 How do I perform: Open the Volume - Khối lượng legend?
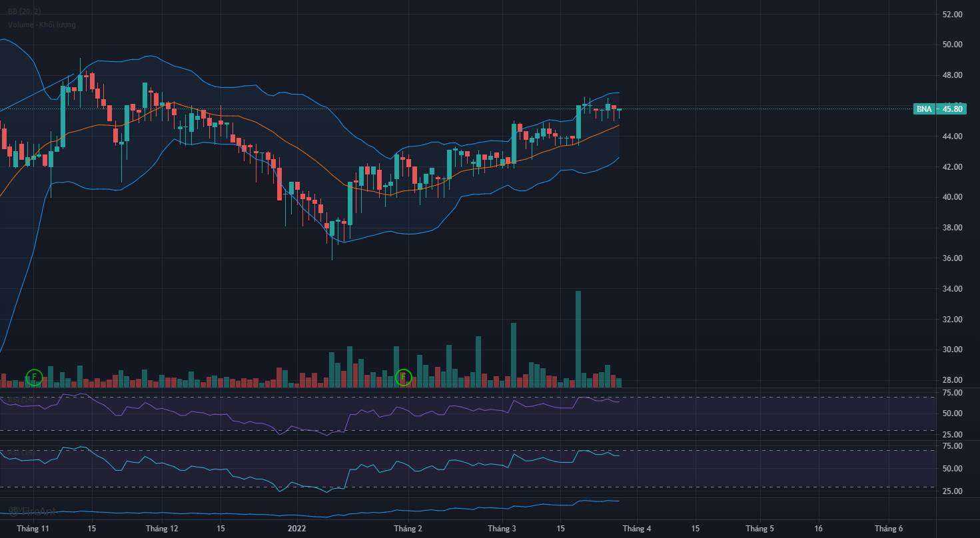point(42,25)
